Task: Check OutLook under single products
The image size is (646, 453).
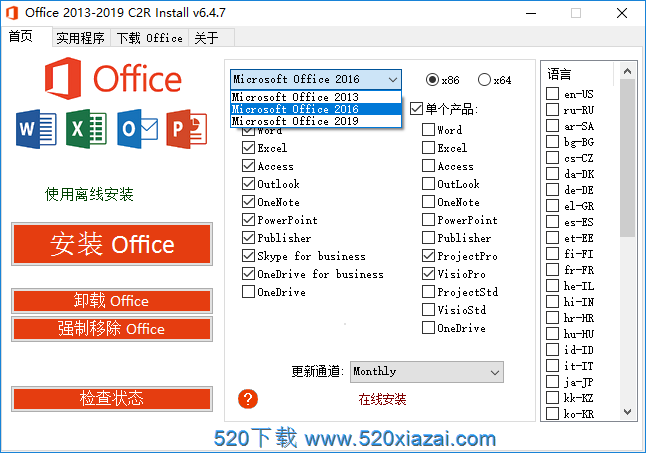Action: coord(428,183)
